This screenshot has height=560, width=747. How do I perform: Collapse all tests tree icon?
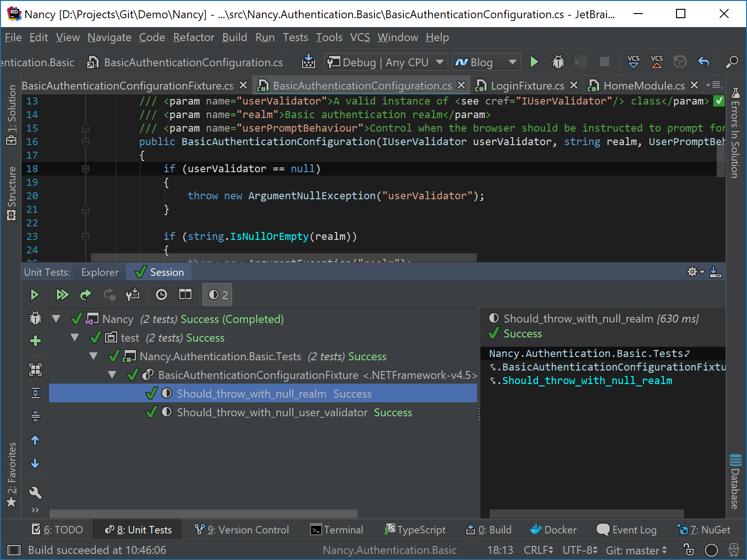coord(35,416)
